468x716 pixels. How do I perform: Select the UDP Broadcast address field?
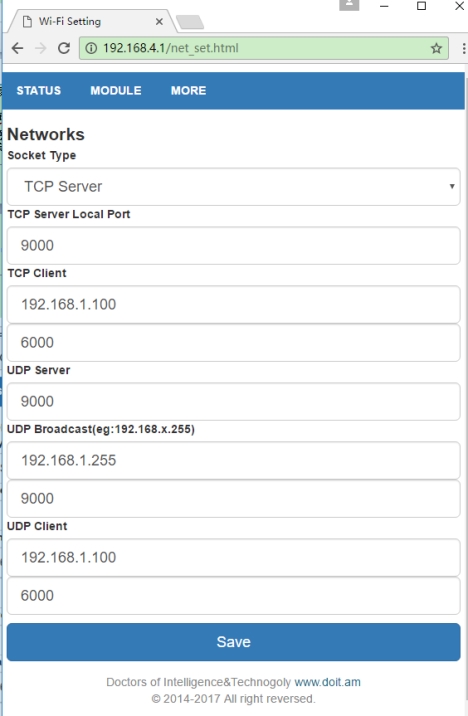click(x=233, y=460)
